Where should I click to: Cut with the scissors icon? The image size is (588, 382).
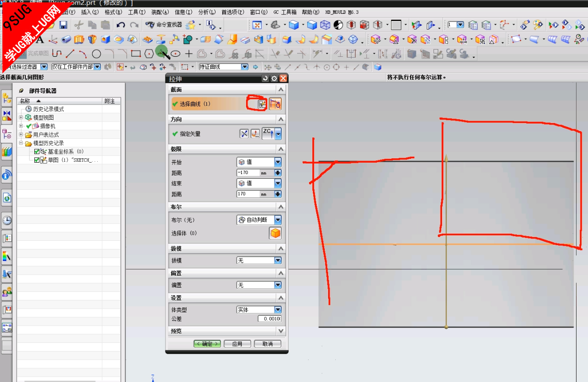[79, 25]
